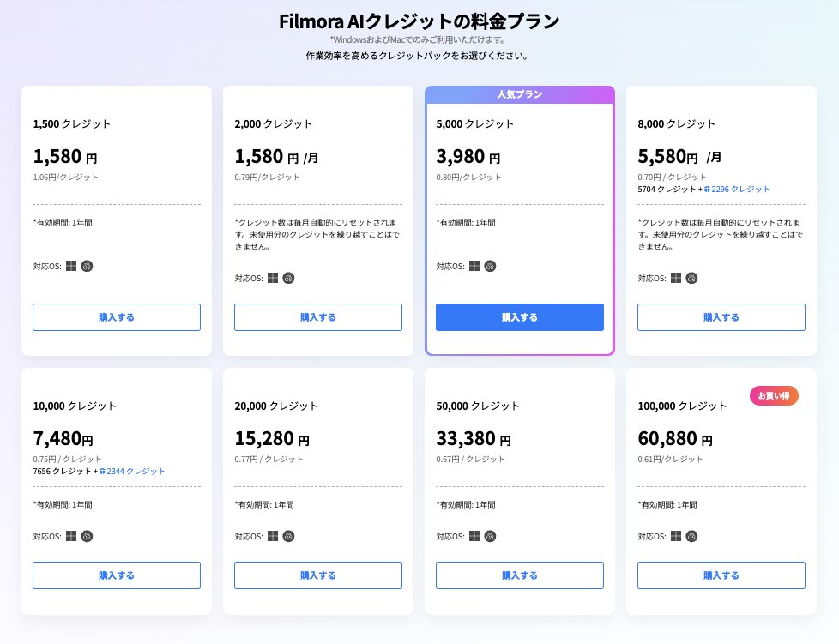The image size is (839, 644).
Task: Click Windows icon in 5,000 credit card
Action: [474, 266]
